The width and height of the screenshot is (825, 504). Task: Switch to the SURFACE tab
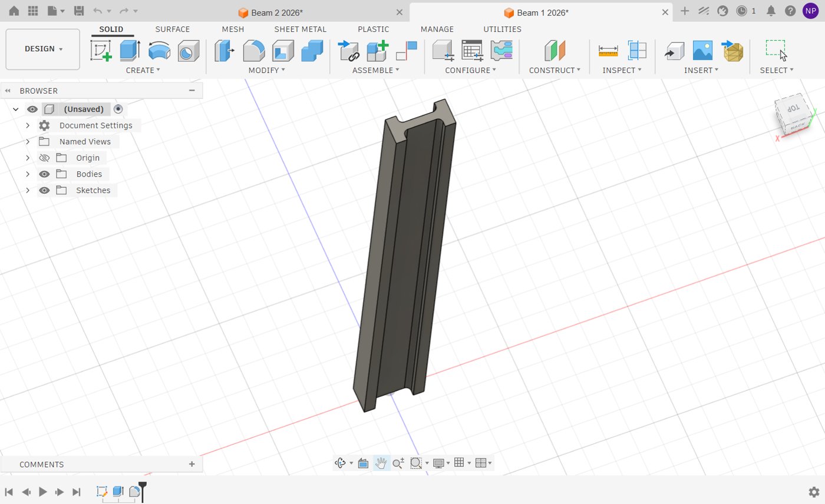(x=173, y=29)
